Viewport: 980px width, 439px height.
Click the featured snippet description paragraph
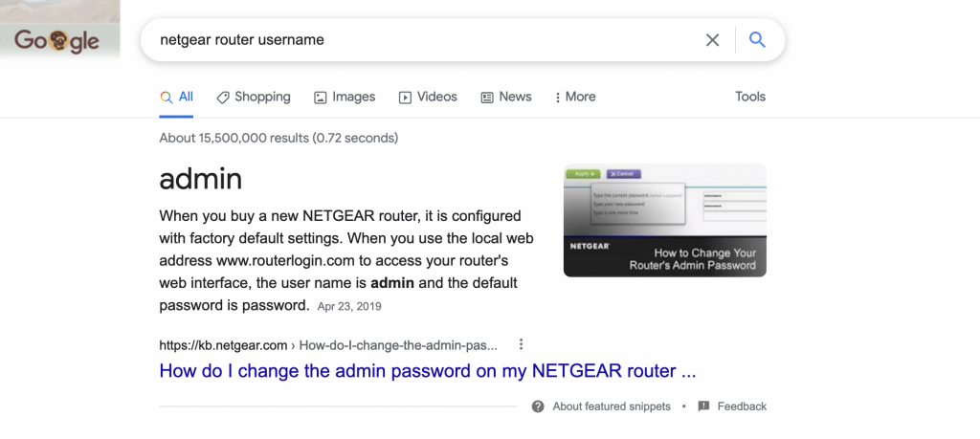tap(346, 259)
